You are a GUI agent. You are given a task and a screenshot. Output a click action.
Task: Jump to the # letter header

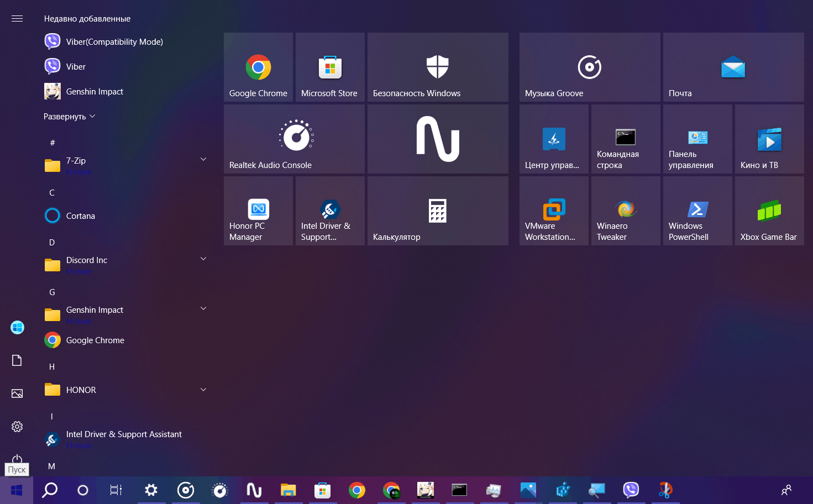coord(53,143)
